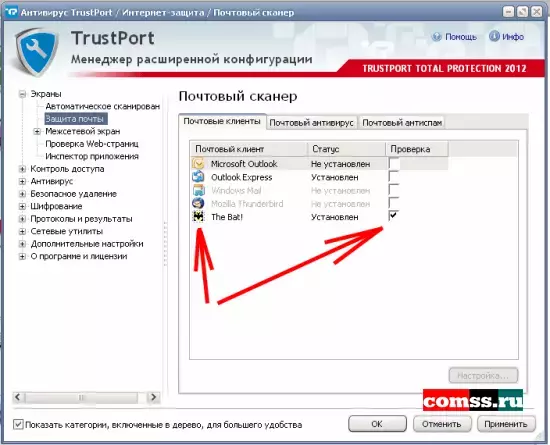Select the Outlook Express row name

tap(241, 177)
